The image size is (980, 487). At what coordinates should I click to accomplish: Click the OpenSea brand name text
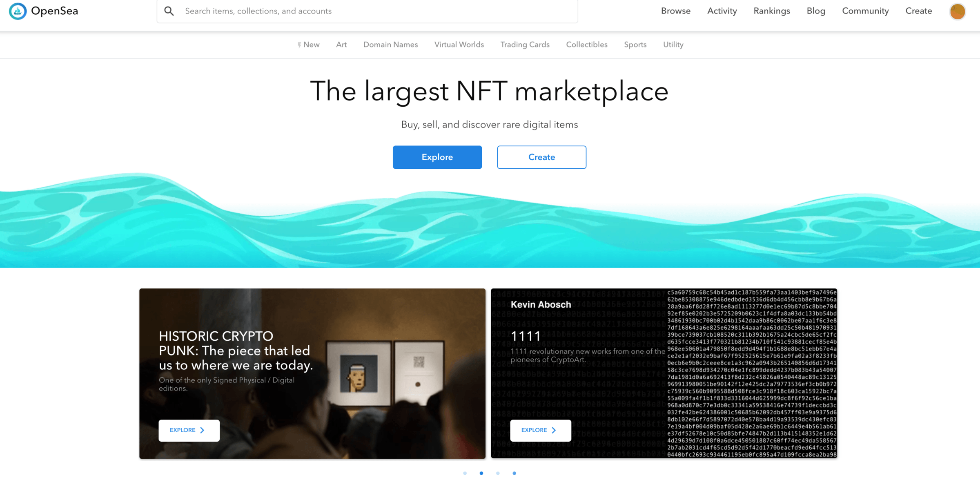tap(54, 11)
